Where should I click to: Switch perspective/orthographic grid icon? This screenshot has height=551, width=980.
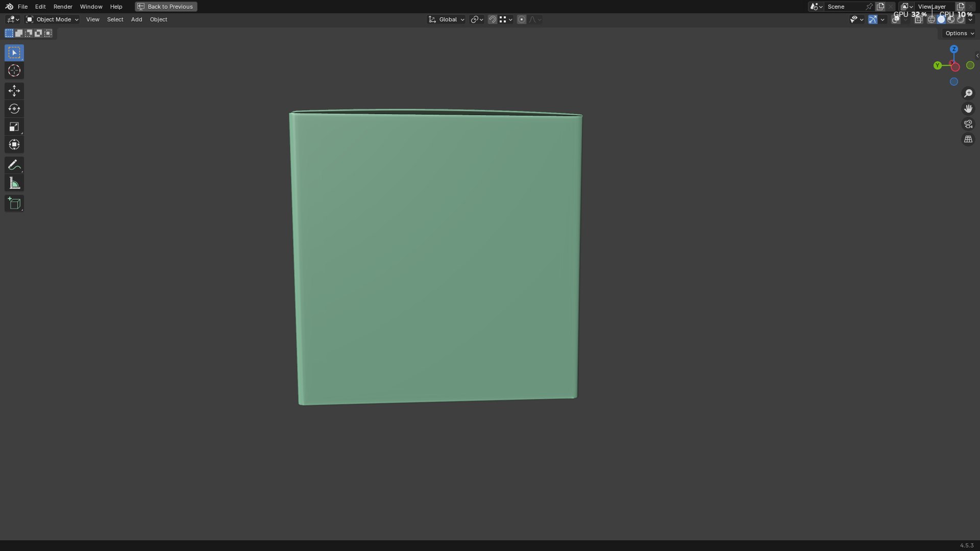[968, 139]
